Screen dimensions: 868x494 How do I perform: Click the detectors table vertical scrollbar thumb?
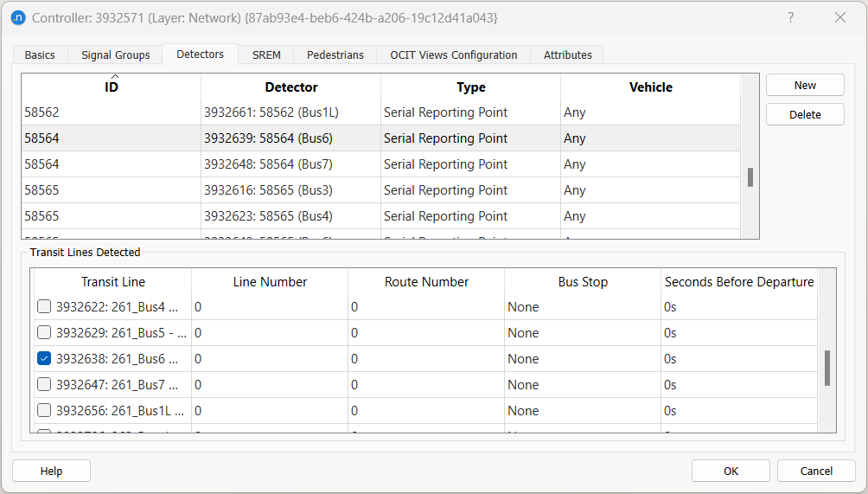[x=750, y=177]
